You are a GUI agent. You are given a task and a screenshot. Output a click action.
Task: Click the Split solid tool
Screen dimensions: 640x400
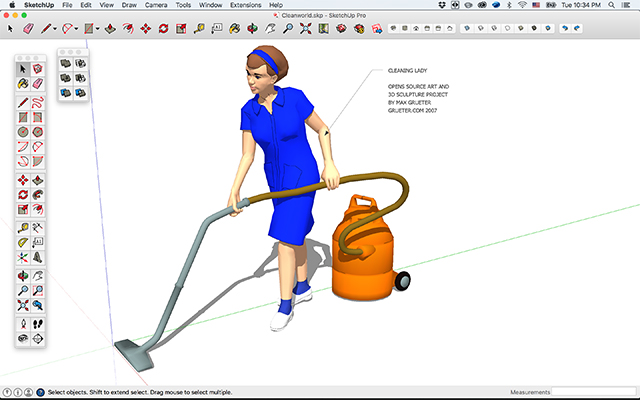click(x=80, y=93)
